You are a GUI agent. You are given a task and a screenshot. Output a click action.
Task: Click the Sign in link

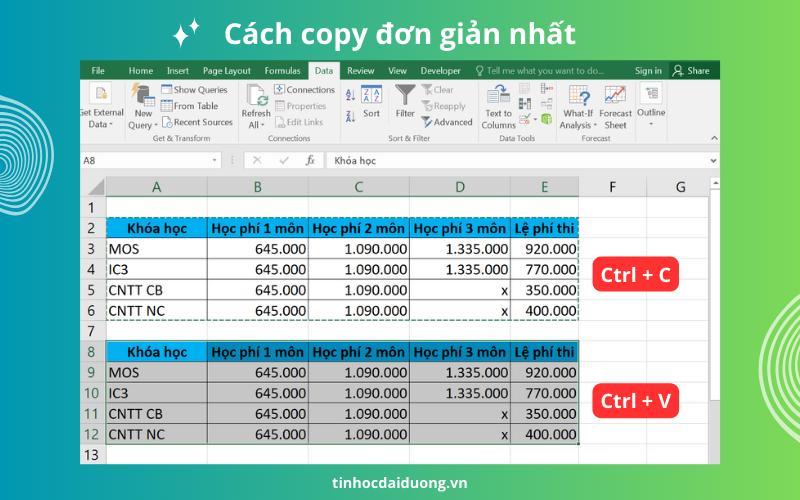[x=648, y=70]
